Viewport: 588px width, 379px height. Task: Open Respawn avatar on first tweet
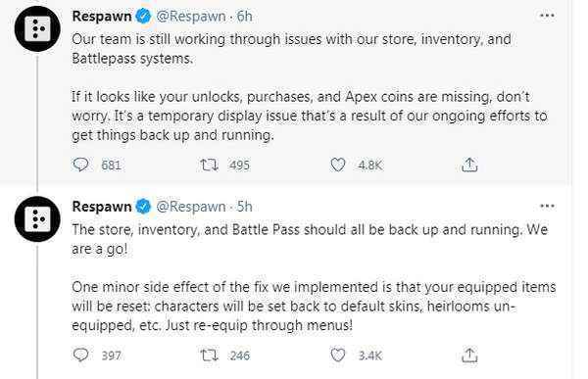pos(37,28)
